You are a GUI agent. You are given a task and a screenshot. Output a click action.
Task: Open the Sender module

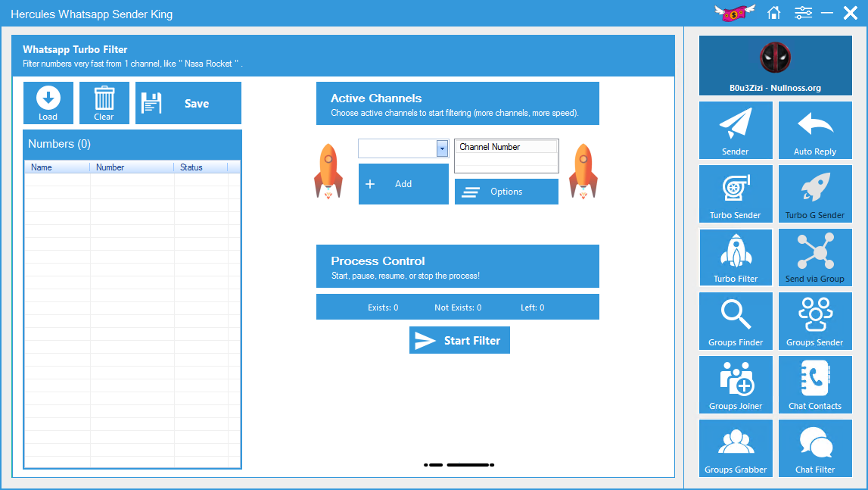pos(736,130)
